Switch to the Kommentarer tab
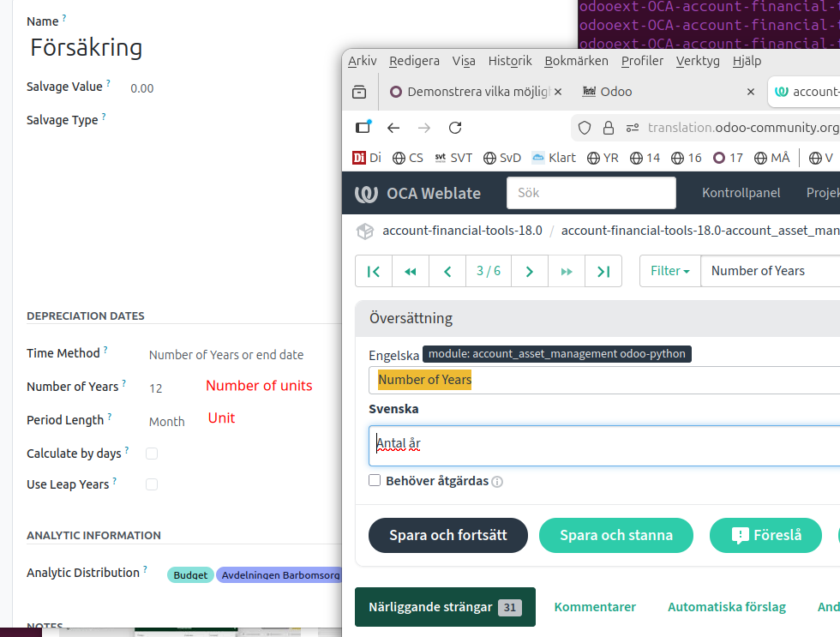 tap(595, 607)
